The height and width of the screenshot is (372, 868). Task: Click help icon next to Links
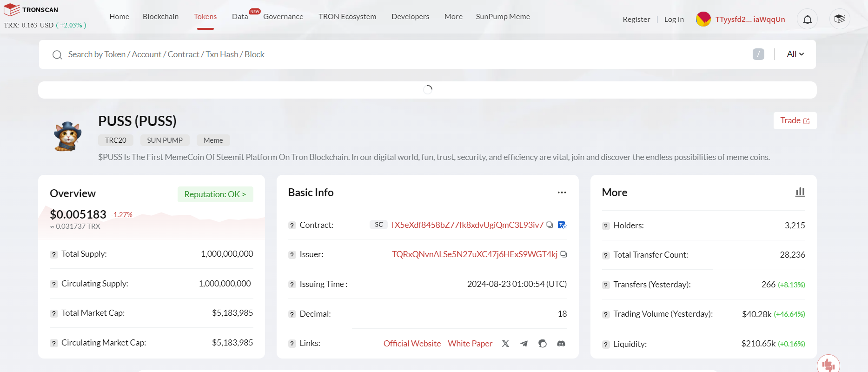[x=292, y=344]
